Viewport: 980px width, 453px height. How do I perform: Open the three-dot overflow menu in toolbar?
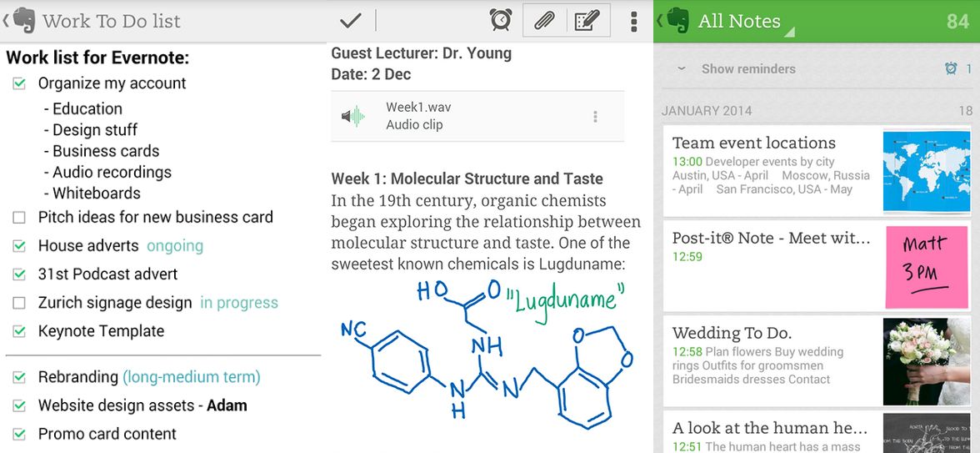[x=634, y=21]
